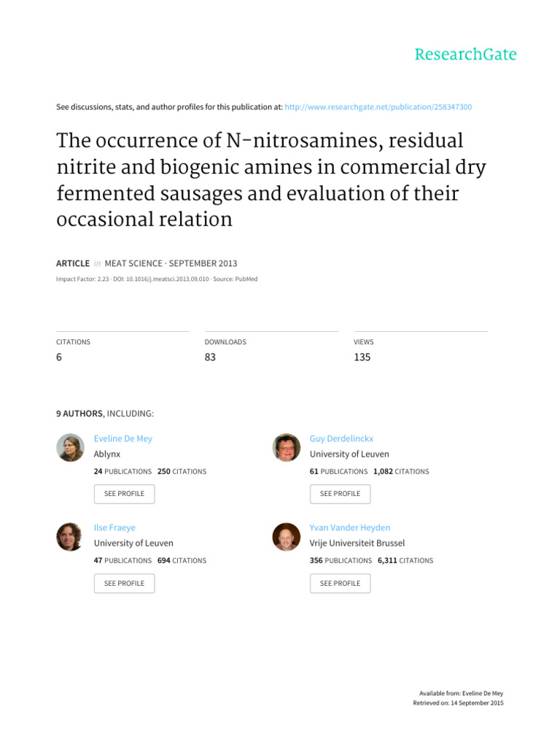Click the downloads count of 83
Viewport: 560px width, 747px height.
click(x=211, y=357)
